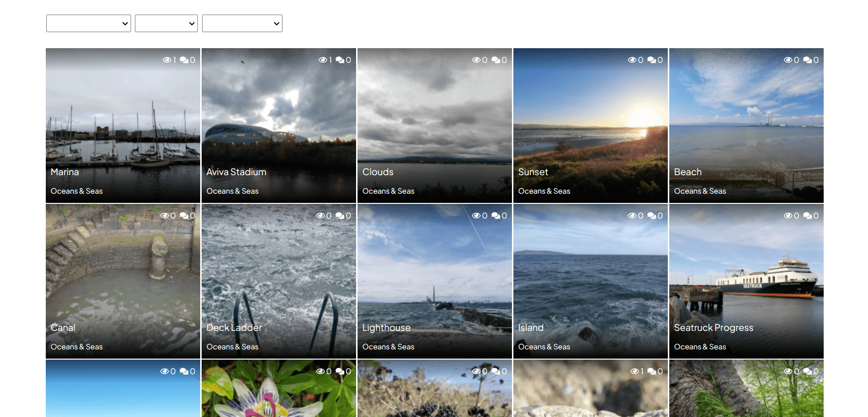
Task: Click the comments icon on Marina
Action: (x=184, y=60)
